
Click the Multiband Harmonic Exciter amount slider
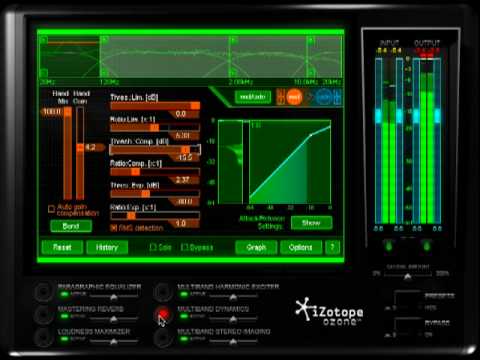click(x=233, y=296)
